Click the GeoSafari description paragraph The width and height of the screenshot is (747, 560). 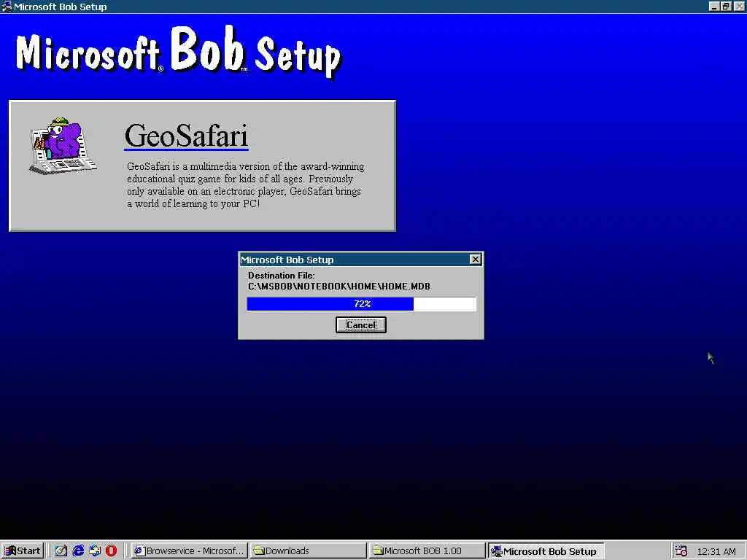(245, 184)
